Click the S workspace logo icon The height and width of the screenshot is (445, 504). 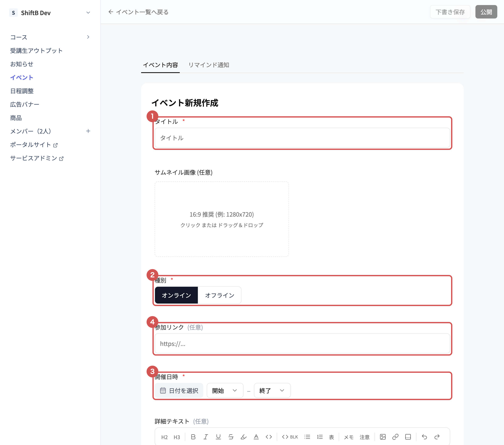coord(13,13)
